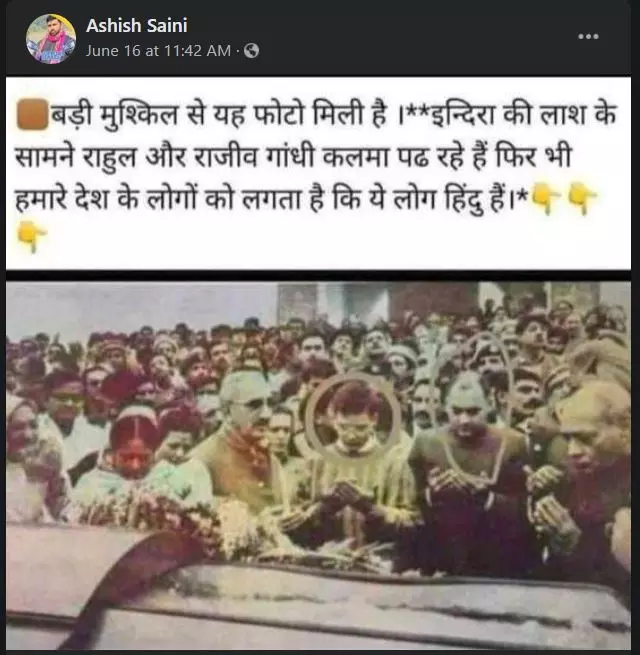Click the word इन्दिरा in the caption
Screen dimensions: 640x655
pyautogui.click(x=460, y=114)
